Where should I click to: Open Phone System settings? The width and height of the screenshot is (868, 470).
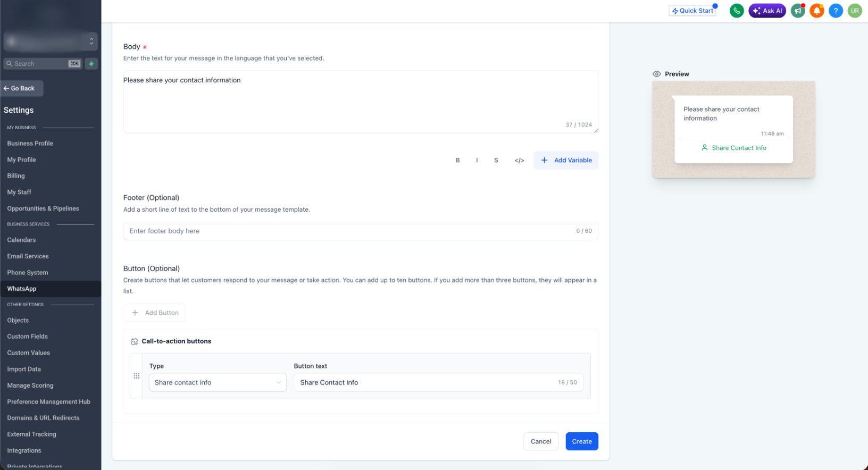pos(28,272)
